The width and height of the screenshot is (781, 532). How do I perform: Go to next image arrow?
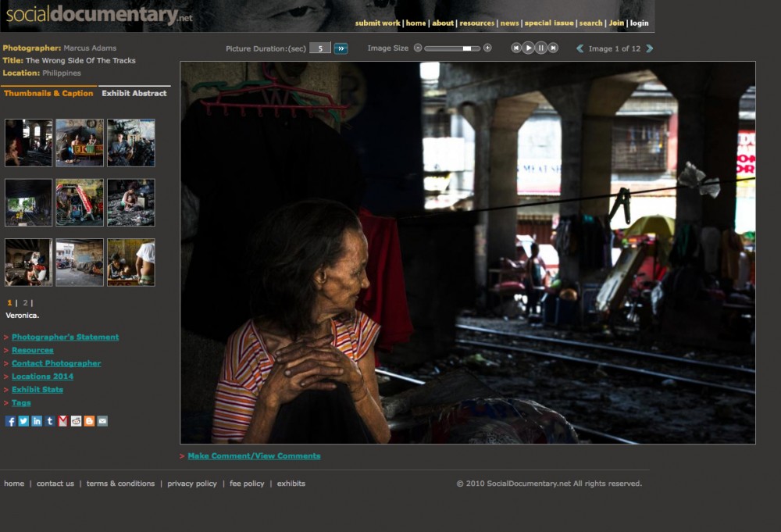click(x=649, y=48)
